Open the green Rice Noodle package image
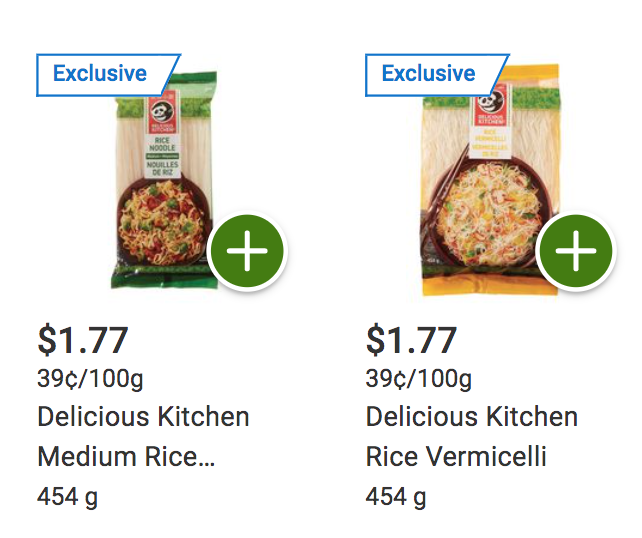This screenshot has height=538, width=642. (164, 180)
